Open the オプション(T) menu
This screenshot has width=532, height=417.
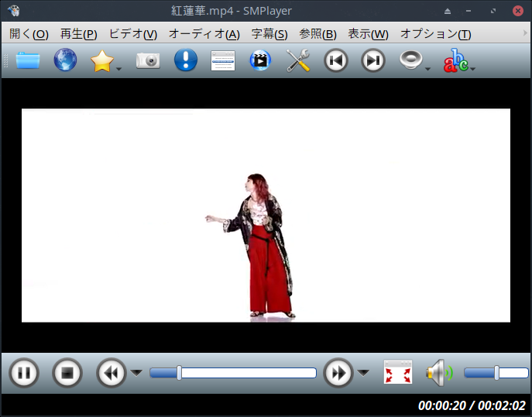436,34
